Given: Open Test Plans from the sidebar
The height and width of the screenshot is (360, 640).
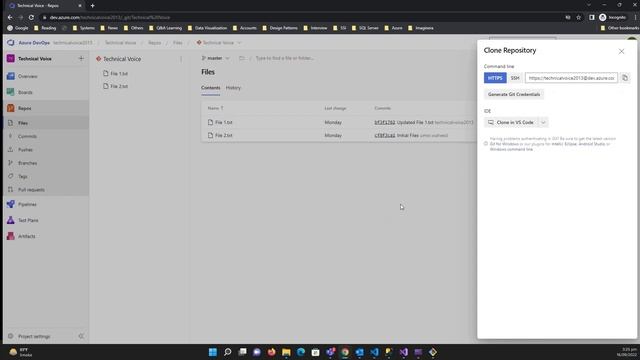Looking at the screenshot, I should point(28,220).
